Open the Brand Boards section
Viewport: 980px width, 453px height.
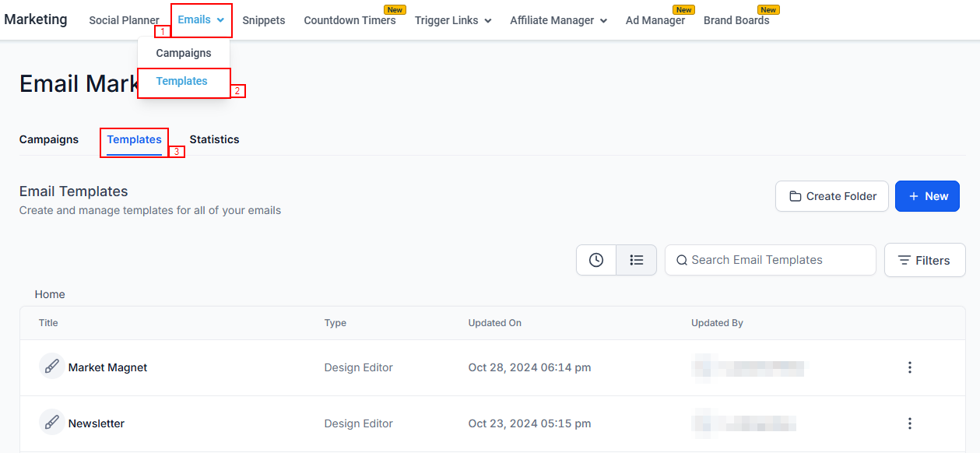[736, 20]
